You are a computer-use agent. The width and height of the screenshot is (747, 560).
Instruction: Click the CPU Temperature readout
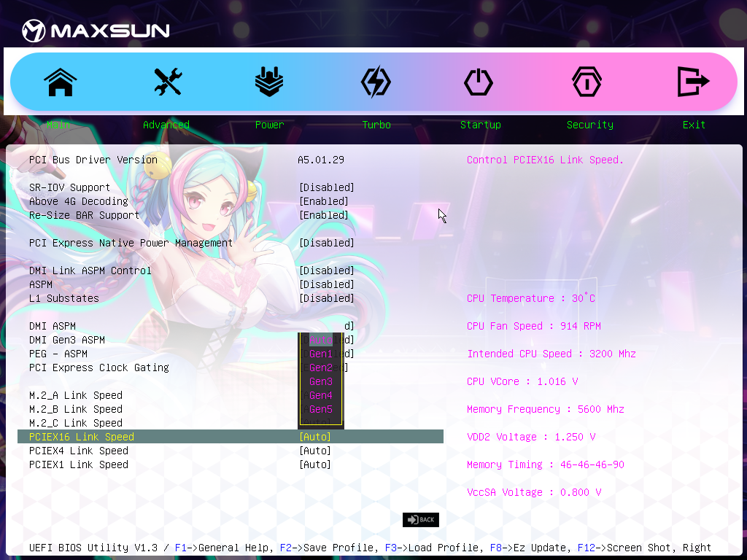(531, 298)
